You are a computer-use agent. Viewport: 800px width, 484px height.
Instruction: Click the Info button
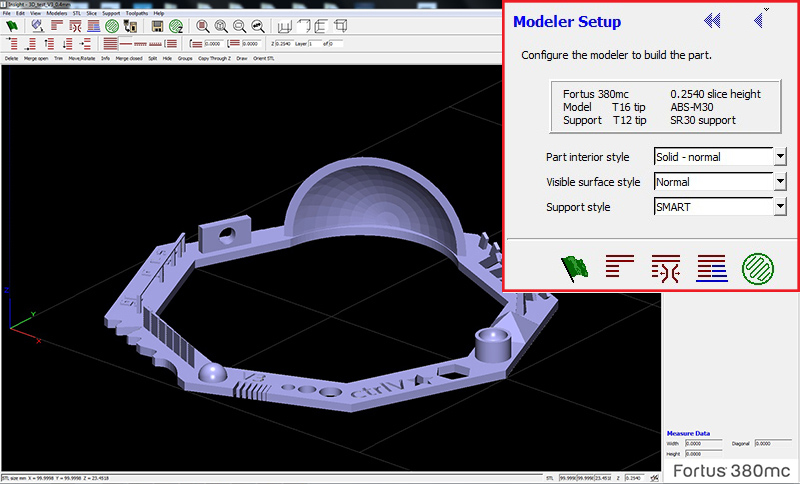click(105, 59)
